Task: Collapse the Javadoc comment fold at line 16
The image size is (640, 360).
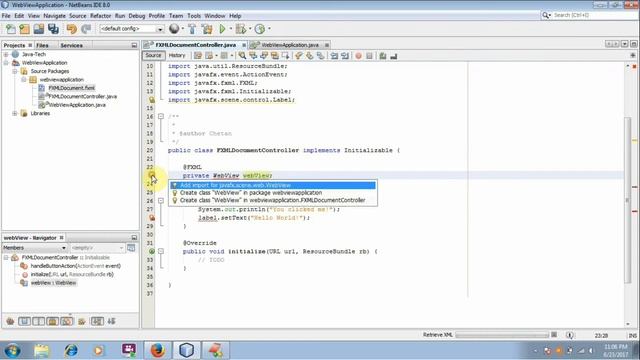Action: (x=161, y=116)
